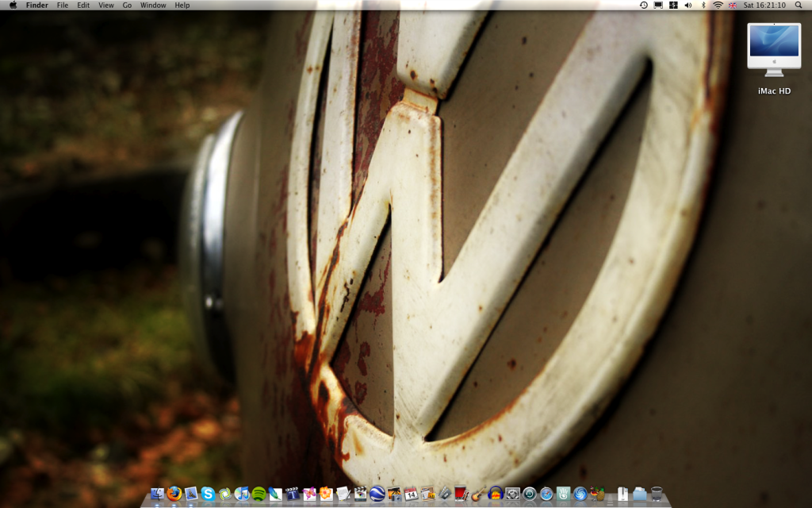Open the clapperboard with eye icon
812x508 pixels.
(360, 494)
